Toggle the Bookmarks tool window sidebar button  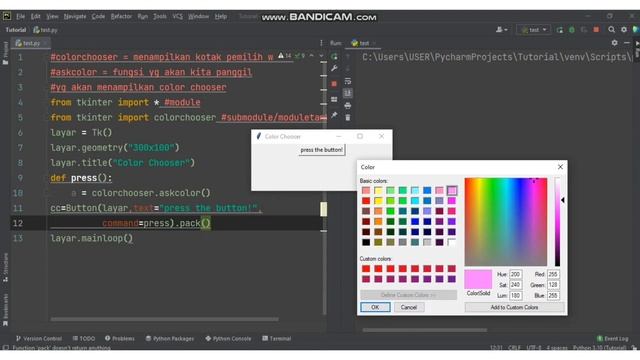click(x=5, y=310)
